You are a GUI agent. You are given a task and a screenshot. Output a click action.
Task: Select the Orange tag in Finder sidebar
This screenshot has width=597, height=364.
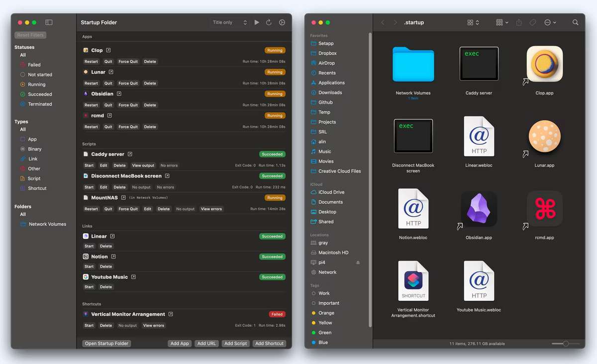pyautogui.click(x=323, y=313)
